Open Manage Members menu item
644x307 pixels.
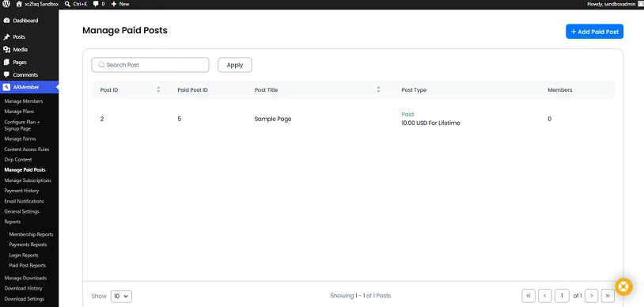pos(24,101)
